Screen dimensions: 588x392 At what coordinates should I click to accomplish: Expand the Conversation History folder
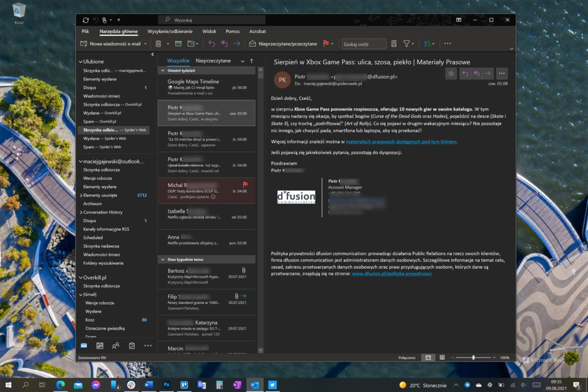pyautogui.click(x=81, y=212)
